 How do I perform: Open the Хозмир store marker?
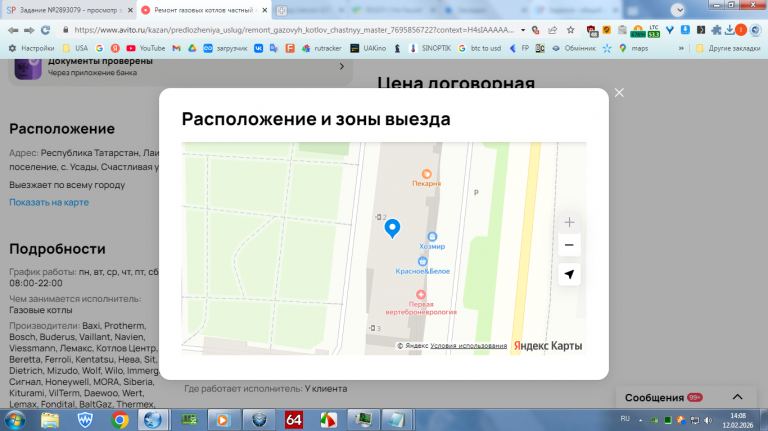(x=432, y=241)
